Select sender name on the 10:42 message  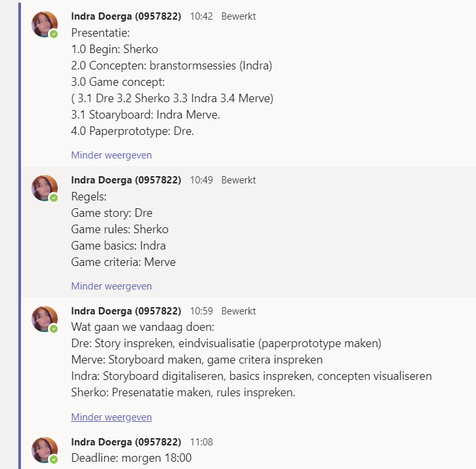pyautogui.click(x=126, y=16)
